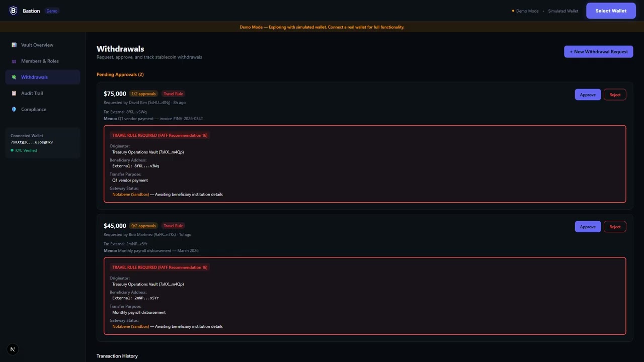644x362 pixels.
Task: Click the Withdrawals page title
Action: 120,49
